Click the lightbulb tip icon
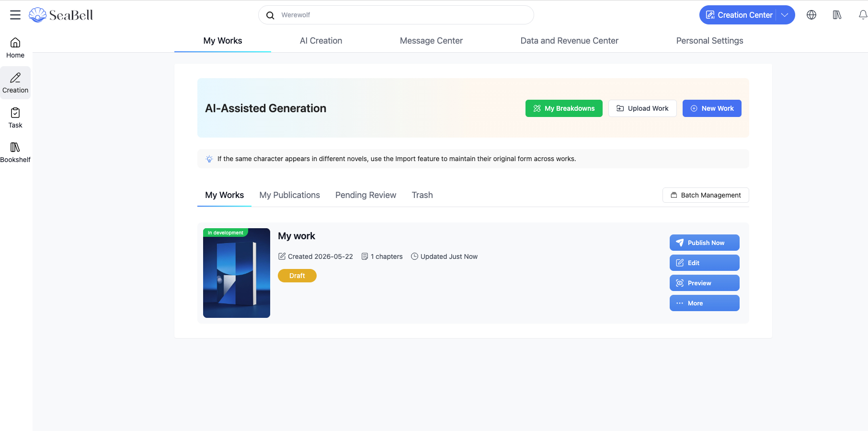The width and height of the screenshot is (868, 431). click(x=209, y=159)
